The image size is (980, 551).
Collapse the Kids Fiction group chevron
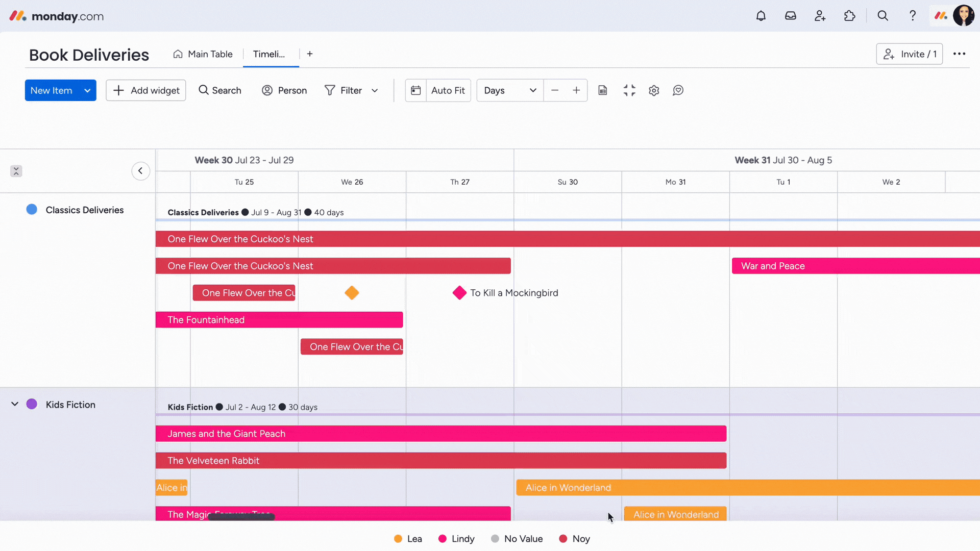pyautogui.click(x=15, y=404)
